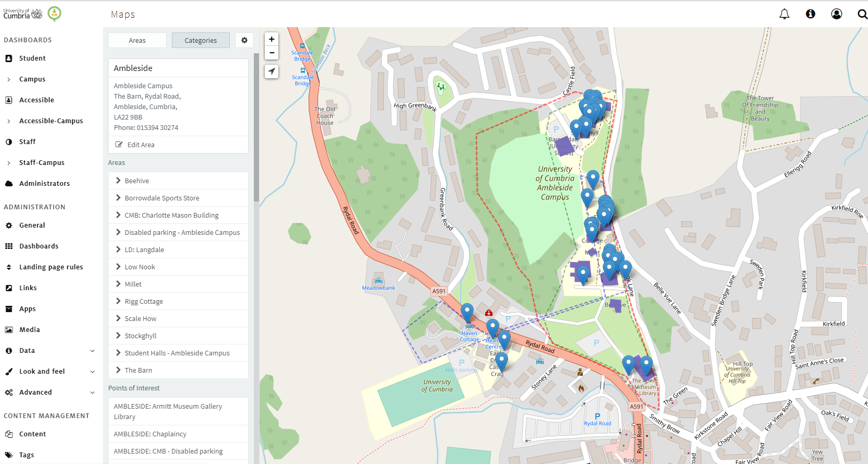Click the University of Cumbria logo
This screenshot has width=868, height=464.
23,14
